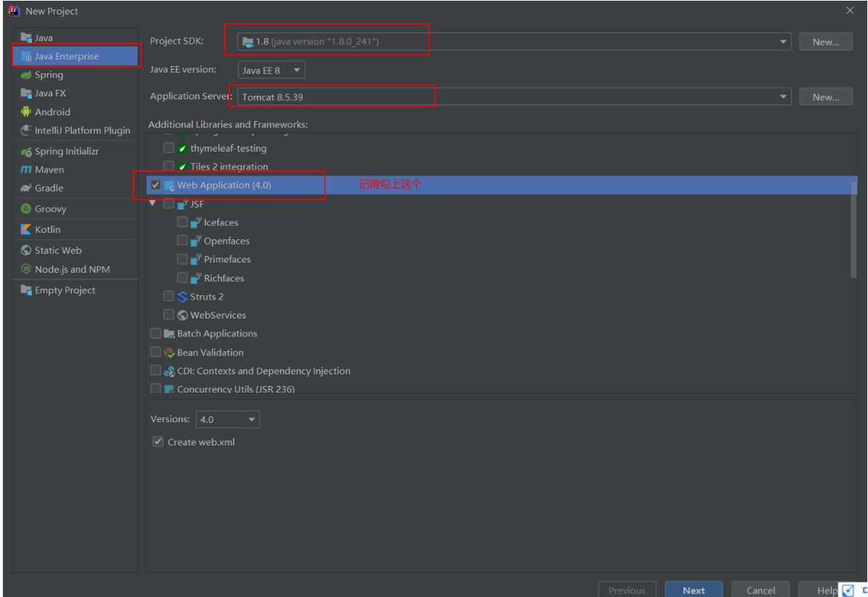The image size is (868, 597).
Task: Click the Spring Initializr leaf icon
Action: (26, 151)
